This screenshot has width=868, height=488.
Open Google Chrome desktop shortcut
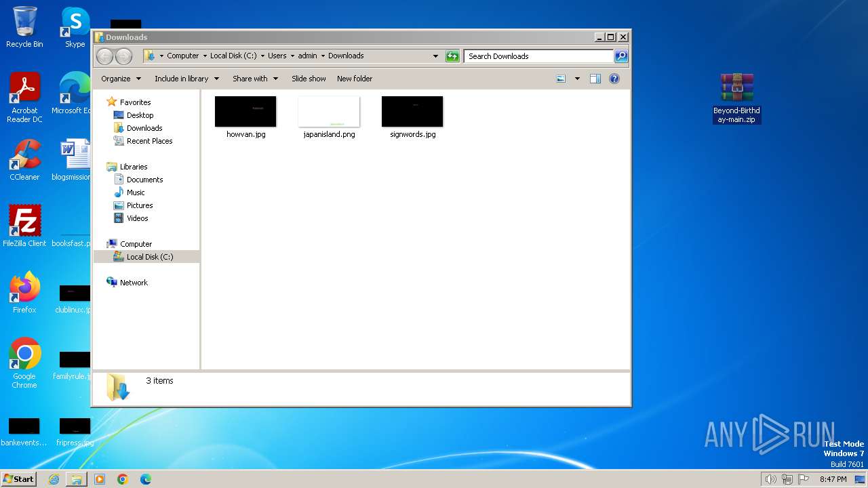click(24, 363)
